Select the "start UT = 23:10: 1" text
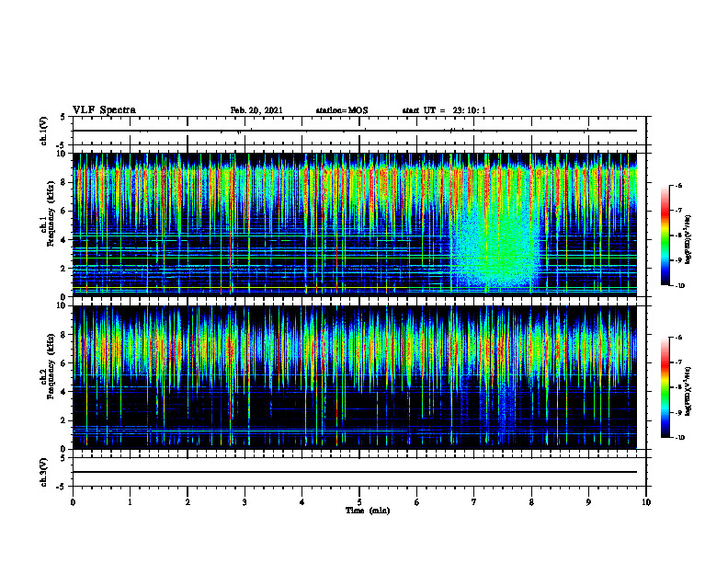This screenshot has width=728, height=563. coord(444,110)
